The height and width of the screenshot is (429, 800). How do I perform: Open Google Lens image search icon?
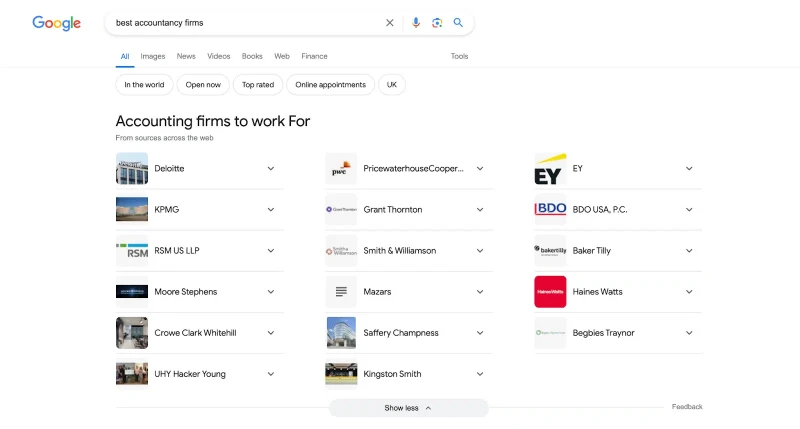pyautogui.click(x=437, y=23)
